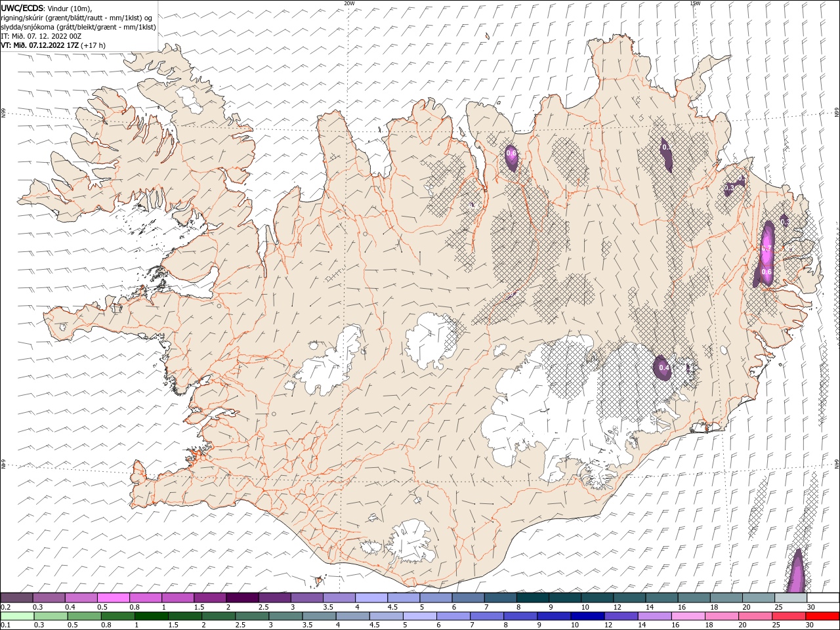The image size is (840, 630).
Task: Click the 'slydda/snjókoma' legend description line
Action: [x=78, y=27]
